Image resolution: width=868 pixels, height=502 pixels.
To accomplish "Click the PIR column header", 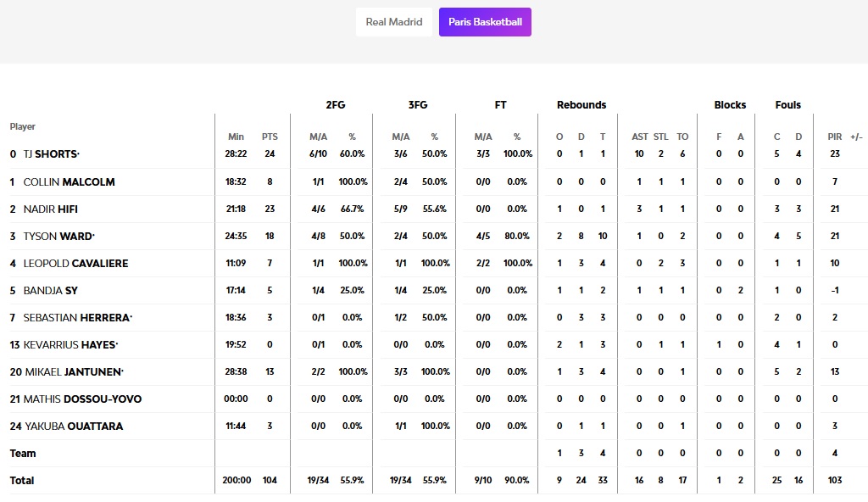I will coord(835,137).
